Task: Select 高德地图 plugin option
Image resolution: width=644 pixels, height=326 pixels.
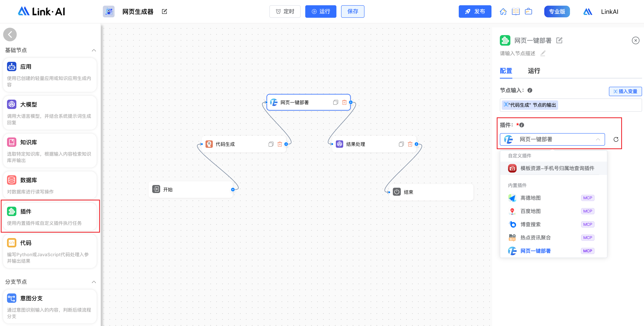Action: pyautogui.click(x=553, y=198)
